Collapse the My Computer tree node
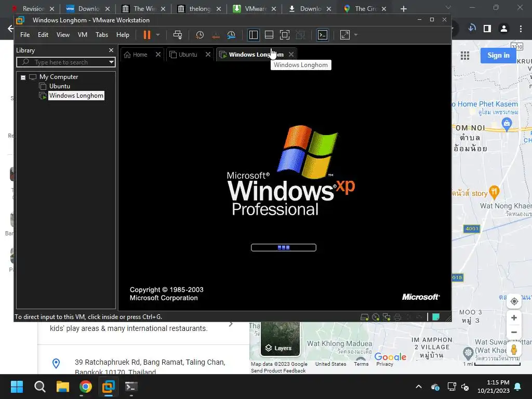Screen dimensions: 532x399 23,77
